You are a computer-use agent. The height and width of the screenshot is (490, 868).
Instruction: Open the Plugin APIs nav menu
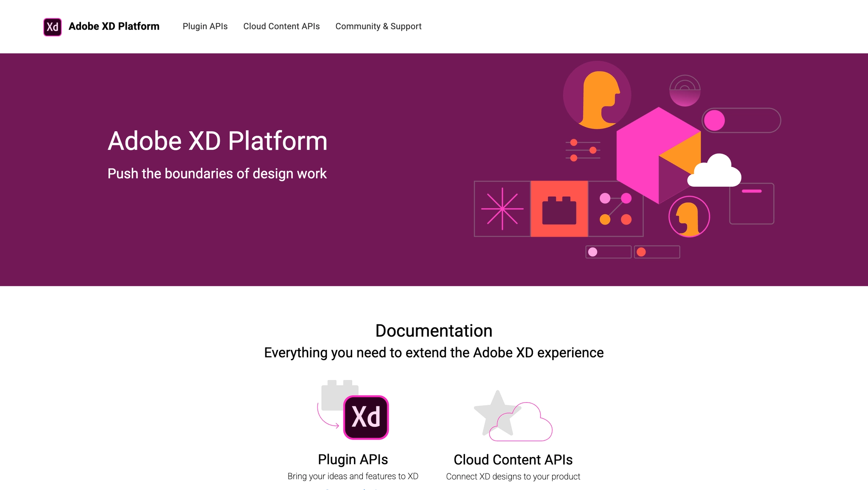pos(205,26)
